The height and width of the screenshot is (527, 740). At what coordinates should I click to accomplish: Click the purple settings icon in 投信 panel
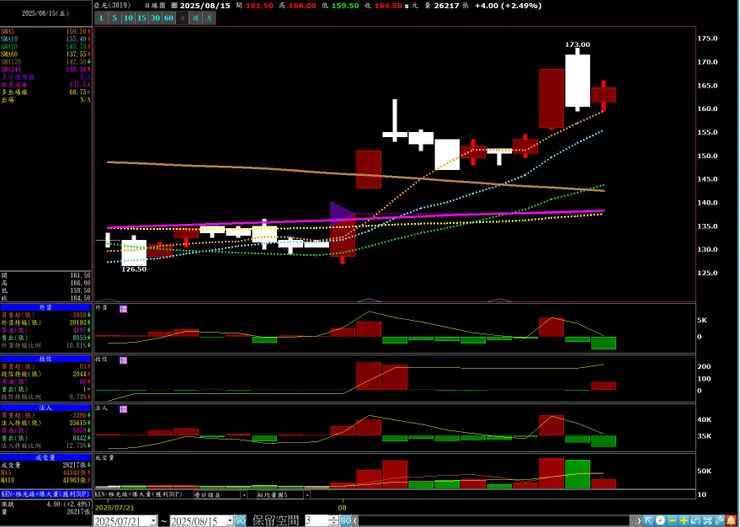pyautogui.click(x=124, y=360)
